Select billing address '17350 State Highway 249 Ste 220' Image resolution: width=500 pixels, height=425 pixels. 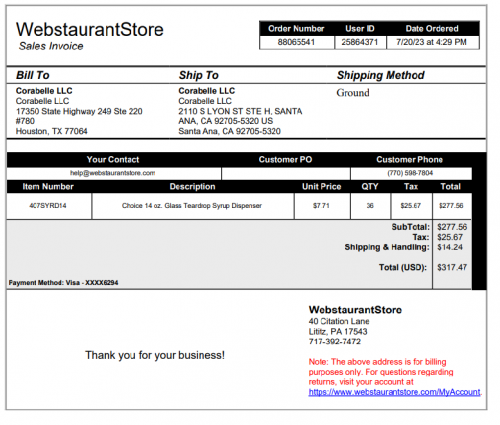(x=79, y=111)
